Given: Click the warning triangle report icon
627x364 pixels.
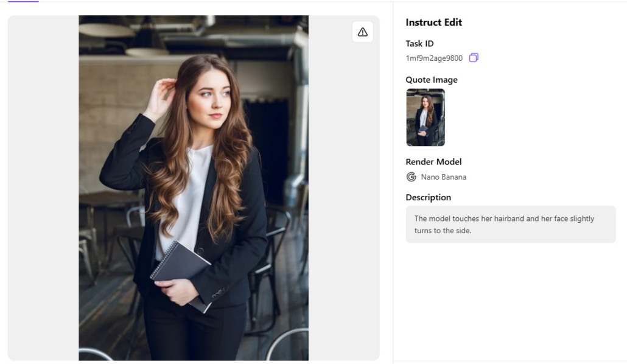Looking at the screenshot, I should click(x=363, y=32).
